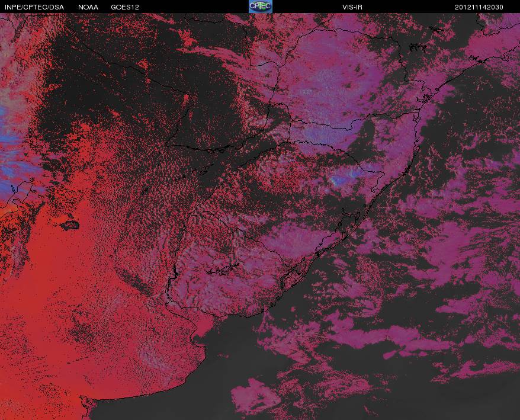Click the timestamp 201211142030
520x420 pixels.
pos(479,7)
